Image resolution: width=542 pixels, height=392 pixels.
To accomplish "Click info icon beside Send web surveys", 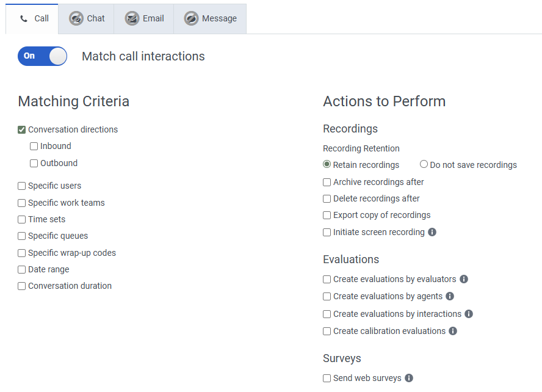I will pos(409,378).
